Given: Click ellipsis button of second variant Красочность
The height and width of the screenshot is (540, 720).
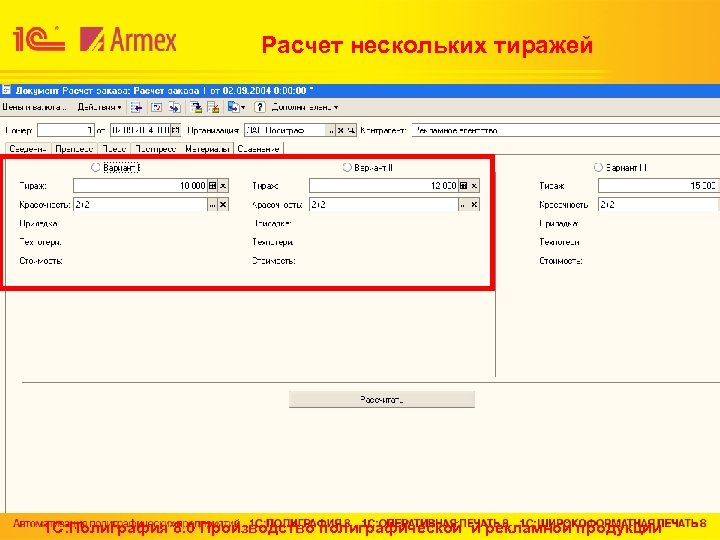Looking at the screenshot, I should click(x=463, y=204).
